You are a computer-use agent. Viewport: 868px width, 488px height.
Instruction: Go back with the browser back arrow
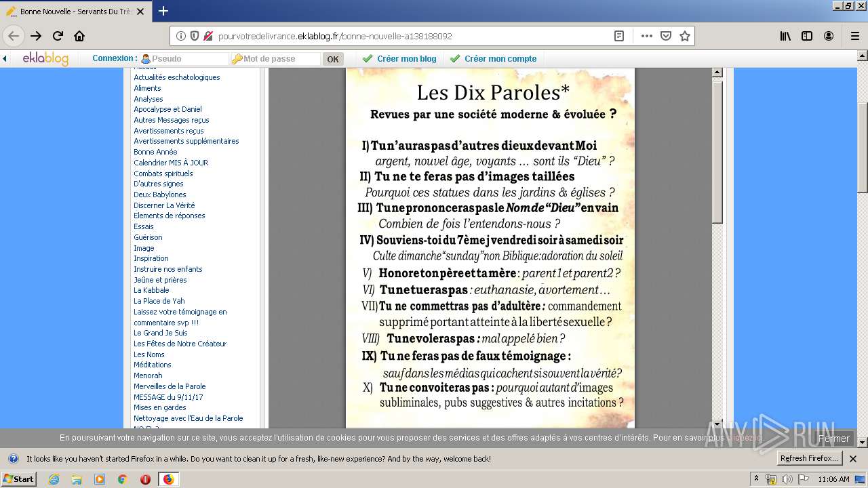14,36
